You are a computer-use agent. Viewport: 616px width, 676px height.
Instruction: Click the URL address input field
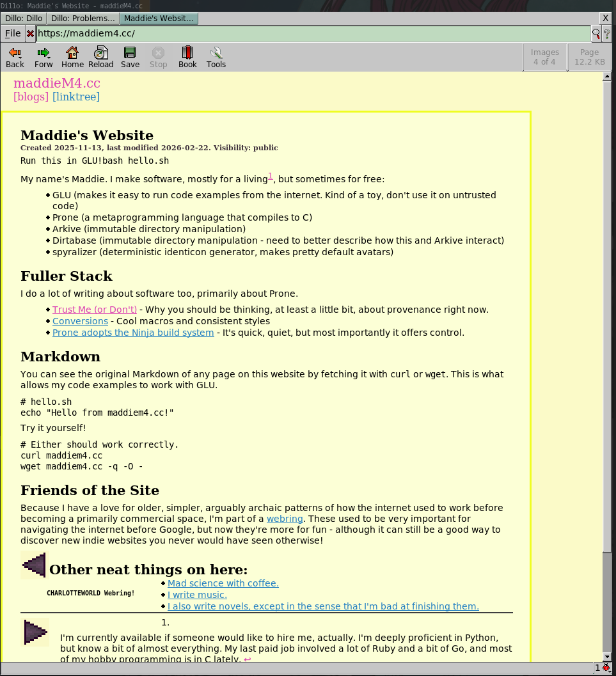click(x=313, y=34)
